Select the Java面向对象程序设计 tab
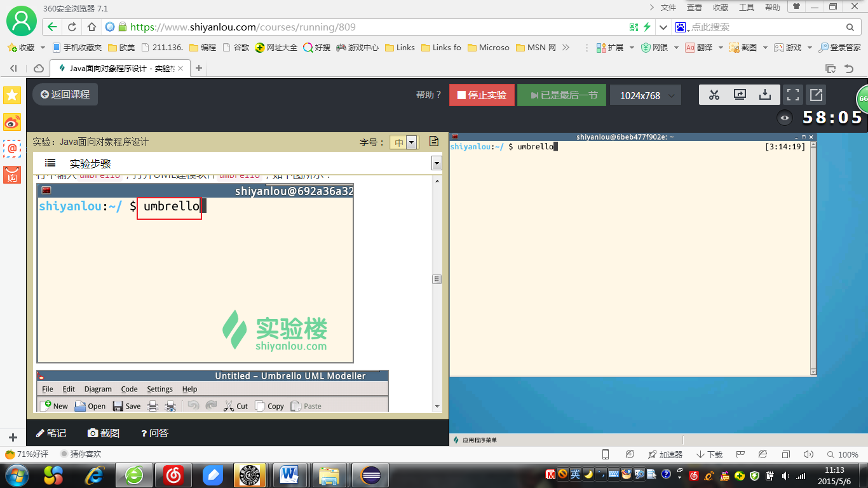The height and width of the screenshot is (488, 868). 120,68
